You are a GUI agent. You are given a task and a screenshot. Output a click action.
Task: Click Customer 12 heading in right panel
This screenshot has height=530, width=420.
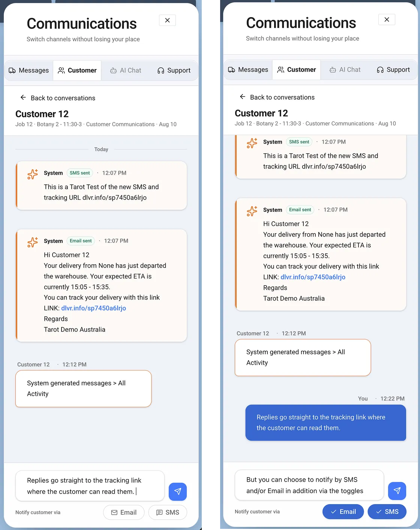pos(261,113)
